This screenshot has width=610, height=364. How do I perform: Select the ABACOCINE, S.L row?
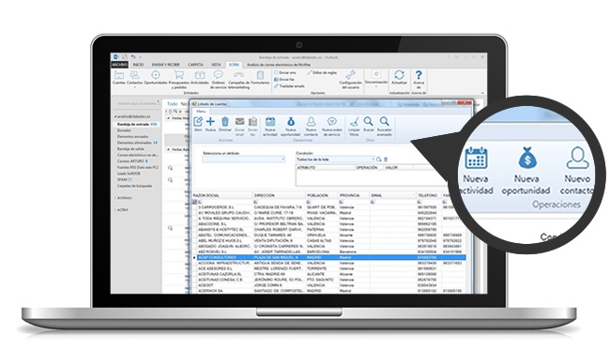pos(328,224)
